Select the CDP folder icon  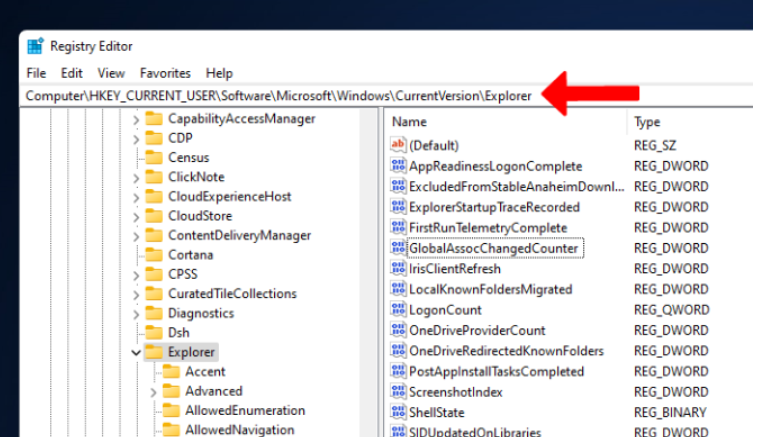pyautogui.click(x=154, y=138)
